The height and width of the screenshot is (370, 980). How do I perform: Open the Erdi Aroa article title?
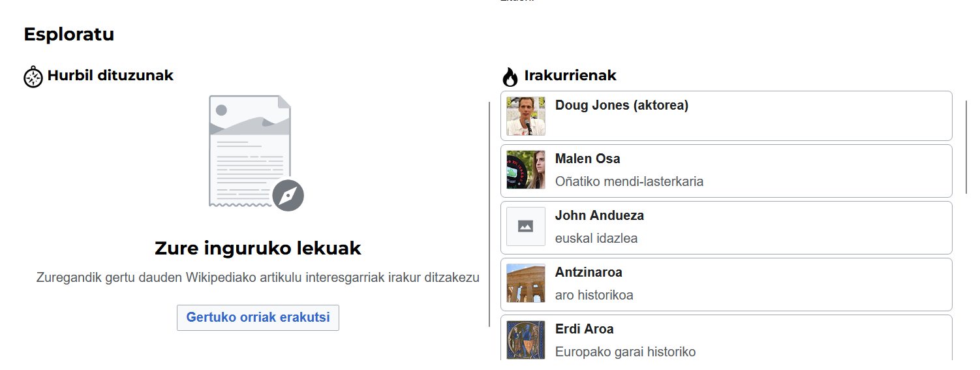point(584,329)
